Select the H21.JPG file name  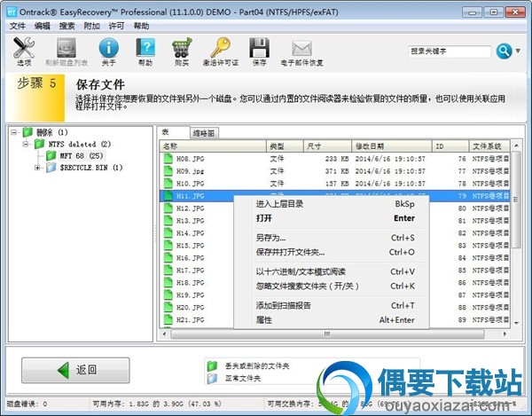pyautogui.click(x=191, y=320)
